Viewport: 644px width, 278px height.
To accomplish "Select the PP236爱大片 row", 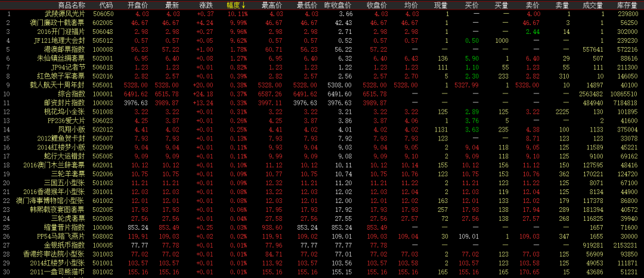I will click(322, 121).
